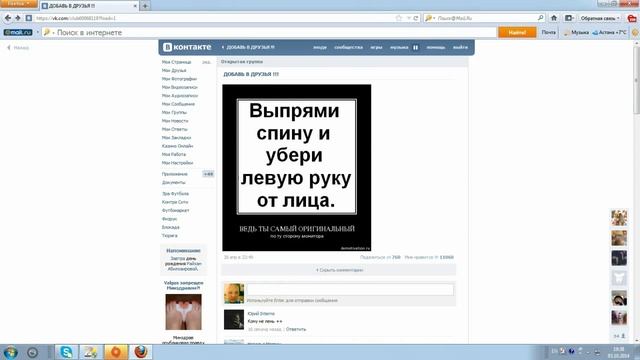Image resolution: width=640 pixels, height=360 pixels.
Task: Open игры in the VK header
Action: 376,47
